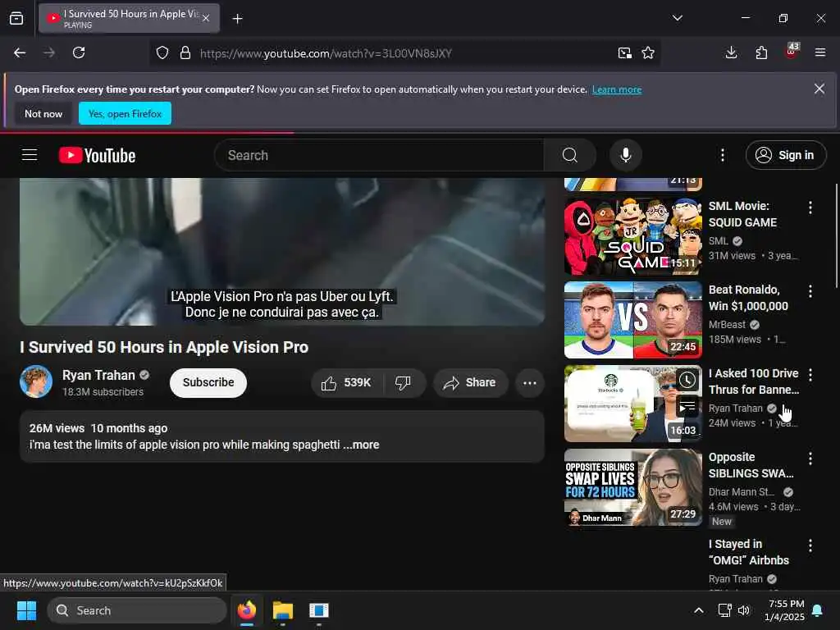Click the Learn more link in Firefox banner
Screen dimensions: 840x630
coord(617,89)
